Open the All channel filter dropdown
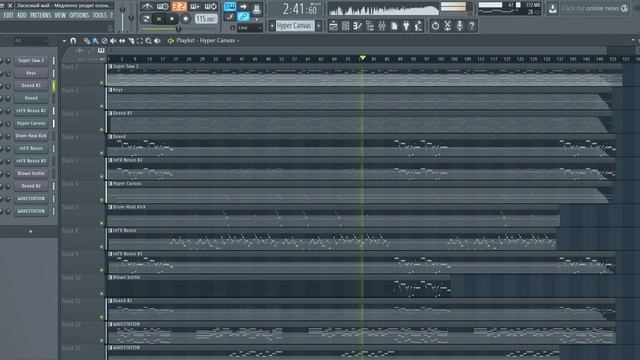The image size is (640, 360). 31,40
